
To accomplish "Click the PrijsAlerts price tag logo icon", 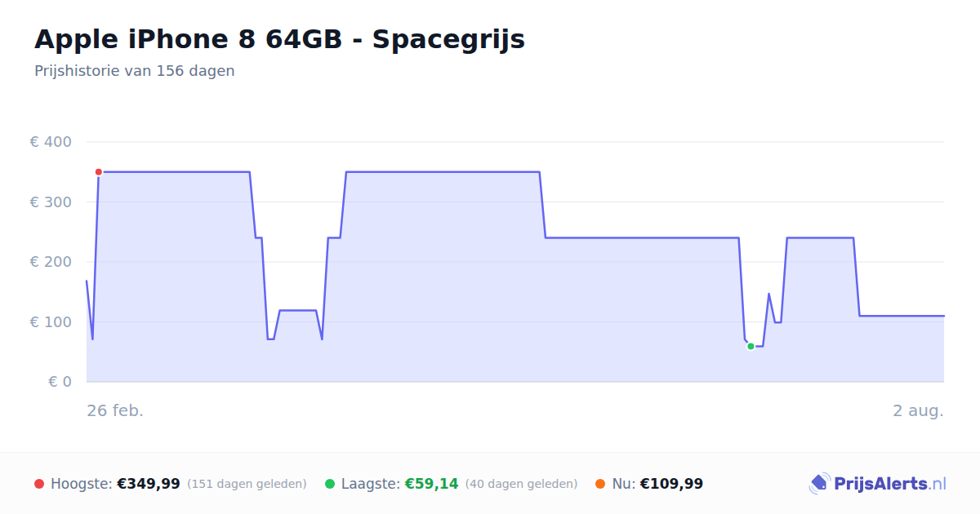I will 819,484.
